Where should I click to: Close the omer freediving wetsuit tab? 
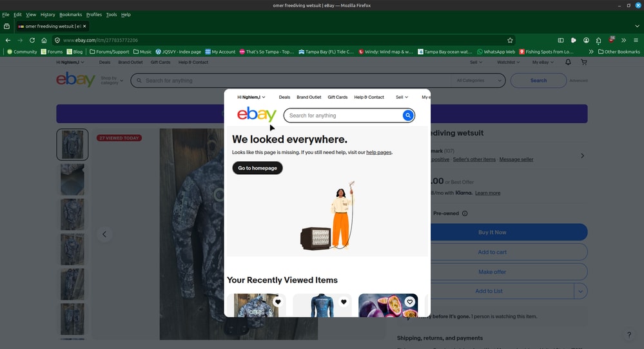[84, 26]
